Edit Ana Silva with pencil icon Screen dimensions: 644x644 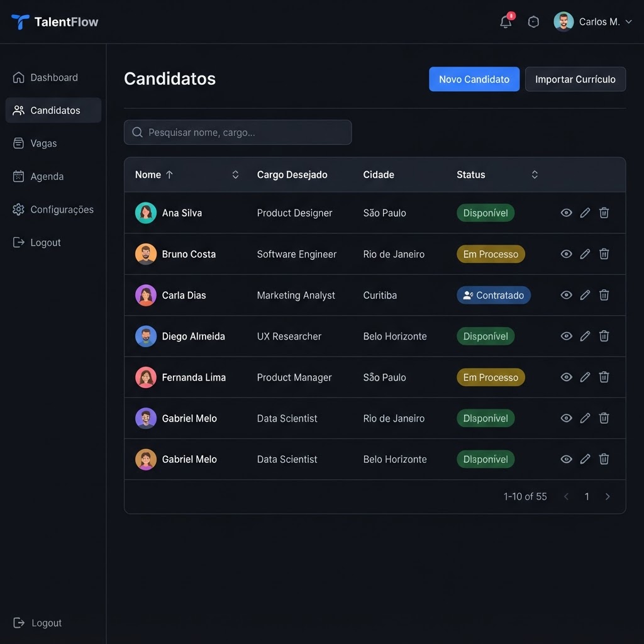tap(585, 213)
